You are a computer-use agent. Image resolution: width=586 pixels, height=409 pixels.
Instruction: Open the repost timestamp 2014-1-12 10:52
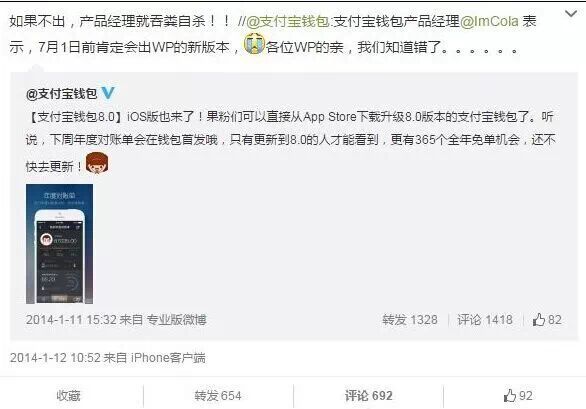point(55,358)
